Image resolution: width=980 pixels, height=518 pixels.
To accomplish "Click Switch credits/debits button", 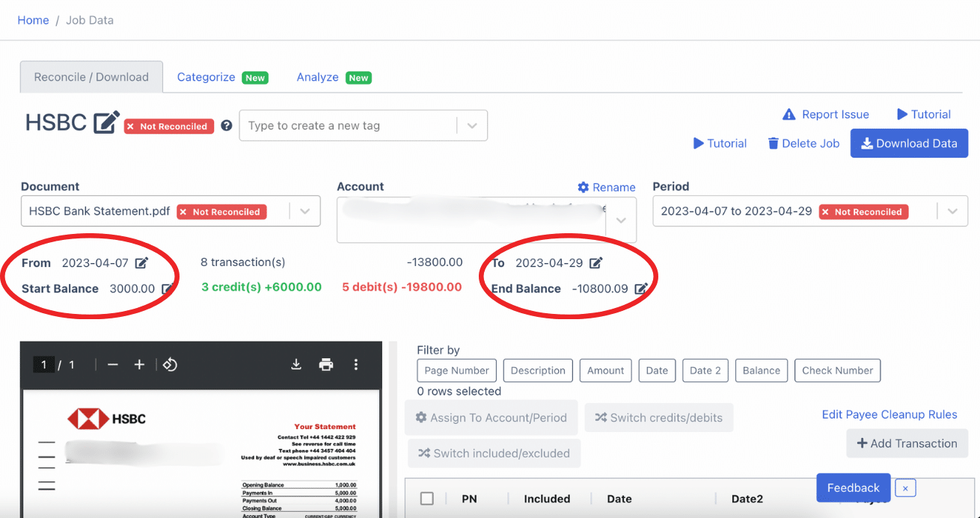I will (658, 418).
